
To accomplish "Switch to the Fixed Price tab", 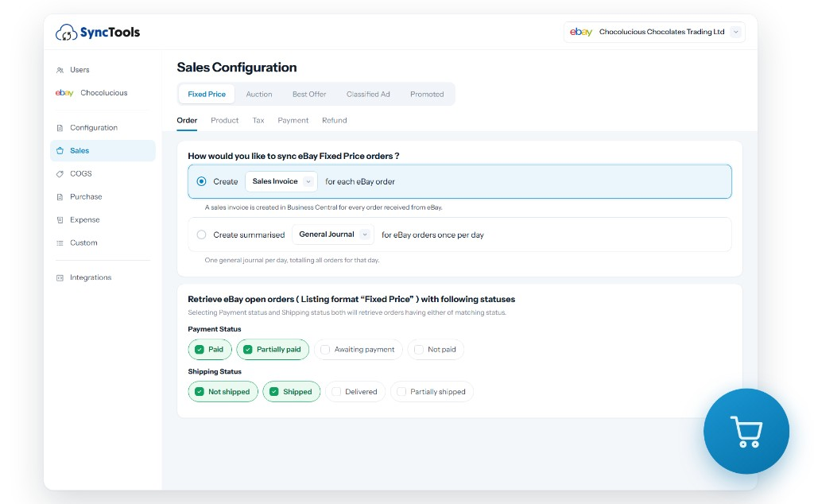I will [207, 94].
